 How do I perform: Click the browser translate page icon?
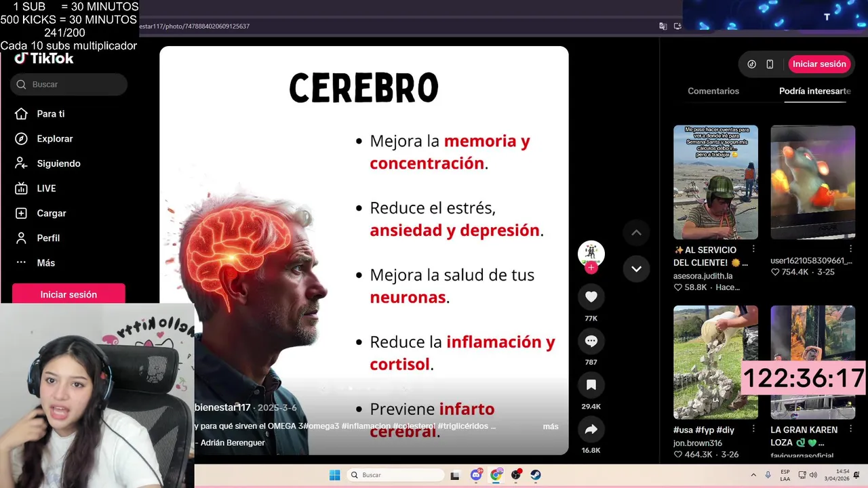click(x=663, y=26)
